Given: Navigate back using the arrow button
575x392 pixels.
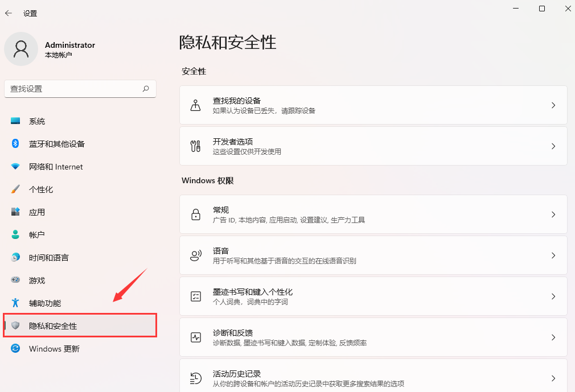Looking at the screenshot, I should [x=9, y=13].
